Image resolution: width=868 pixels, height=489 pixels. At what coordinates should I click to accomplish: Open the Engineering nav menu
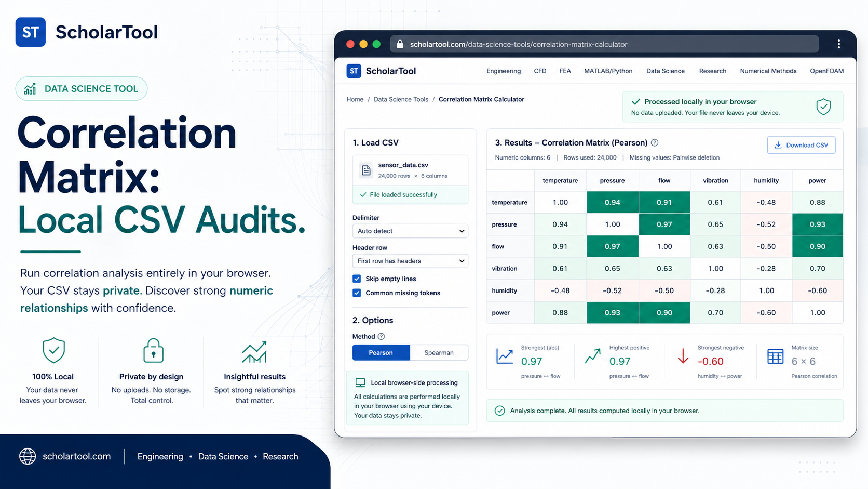click(x=504, y=71)
